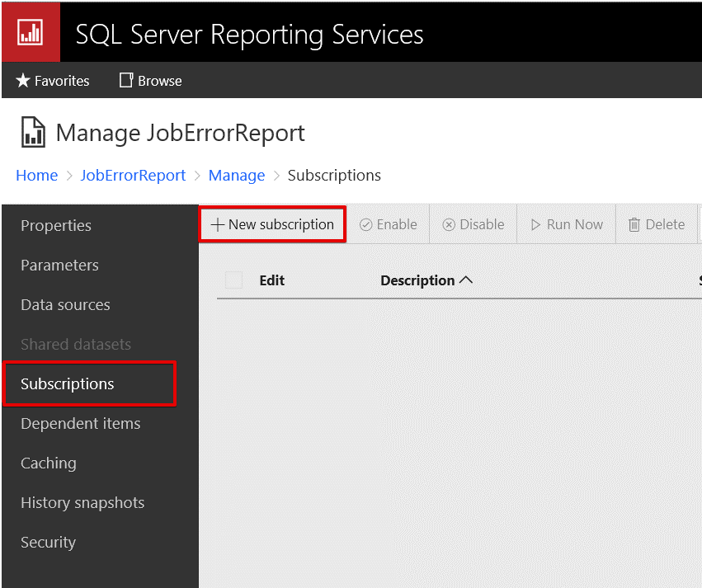Click the Enable checkmark icon
The image size is (702, 588).
point(365,224)
